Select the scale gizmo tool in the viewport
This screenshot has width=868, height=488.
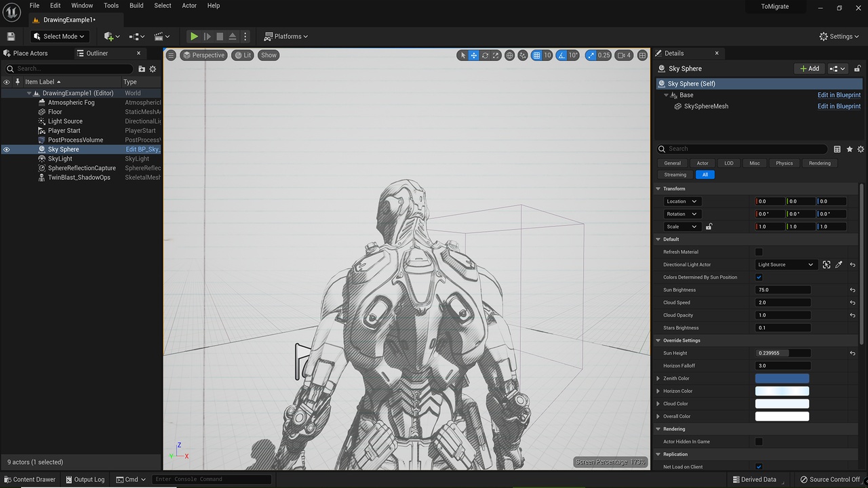point(496,56)
